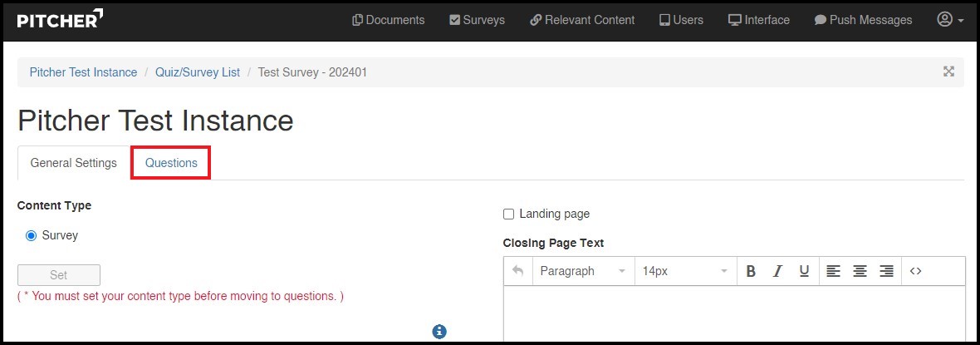Image resolution: width=980 pixels, height=345 pixels.
Task: Enable the Landing page checkbox
Action: tap(509, 214)
